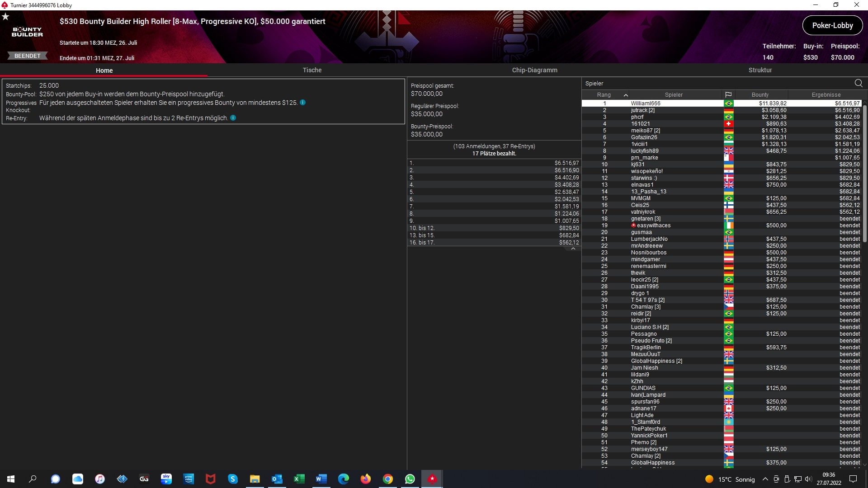Open Firefox from the taskbar
This screenshot has width=868, height=488.
click(366, 479)
